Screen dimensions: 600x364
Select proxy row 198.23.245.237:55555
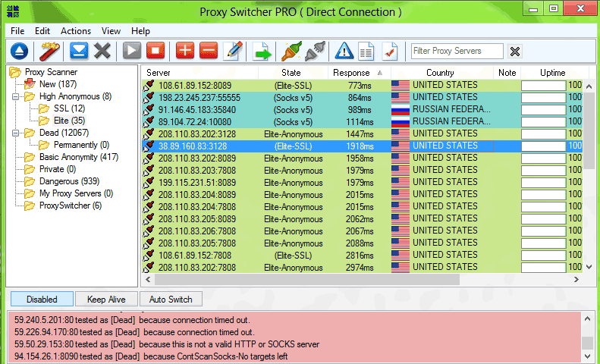(x=362, y=98)
